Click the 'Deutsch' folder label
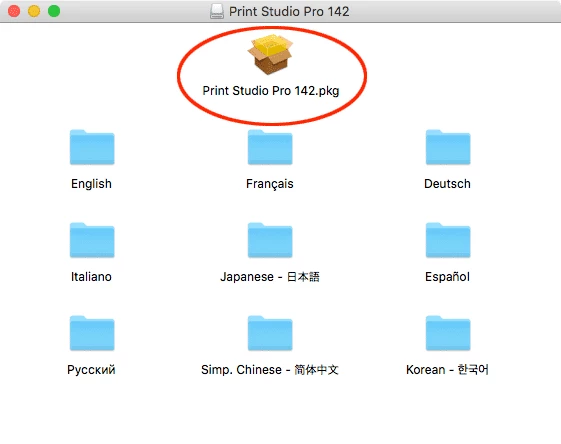561x444 pixels. click(x=447, y=184)
